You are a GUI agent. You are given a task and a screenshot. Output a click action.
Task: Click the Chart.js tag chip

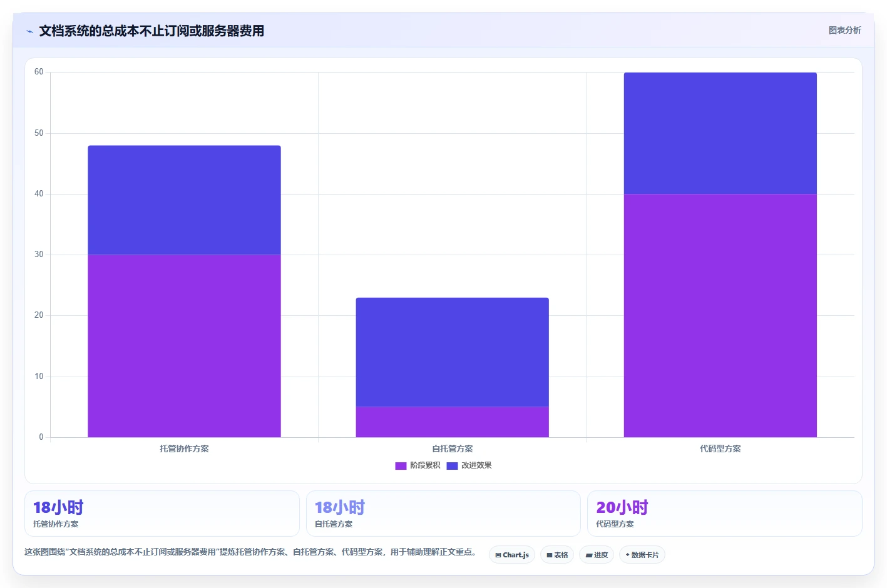511,555
